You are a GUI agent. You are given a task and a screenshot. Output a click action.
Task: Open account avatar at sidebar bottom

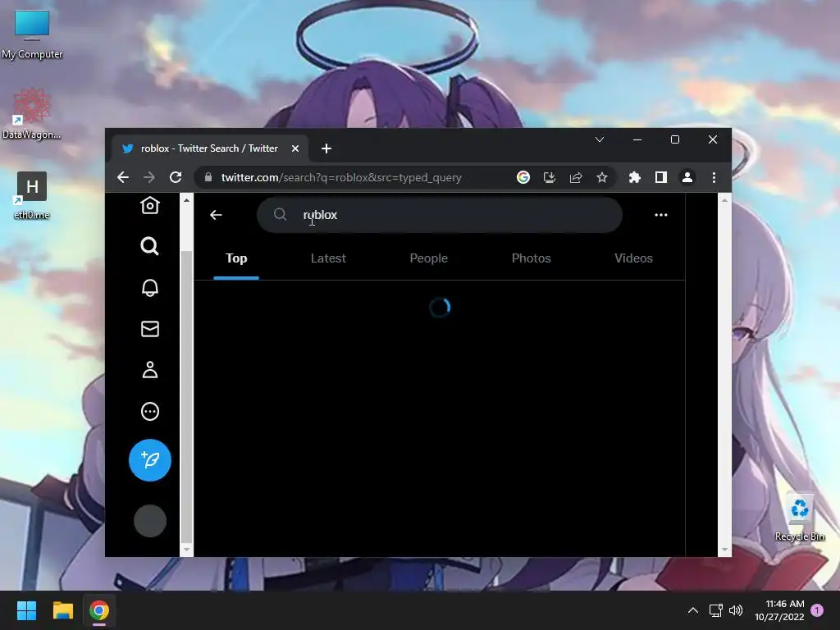tap(150, 521)
